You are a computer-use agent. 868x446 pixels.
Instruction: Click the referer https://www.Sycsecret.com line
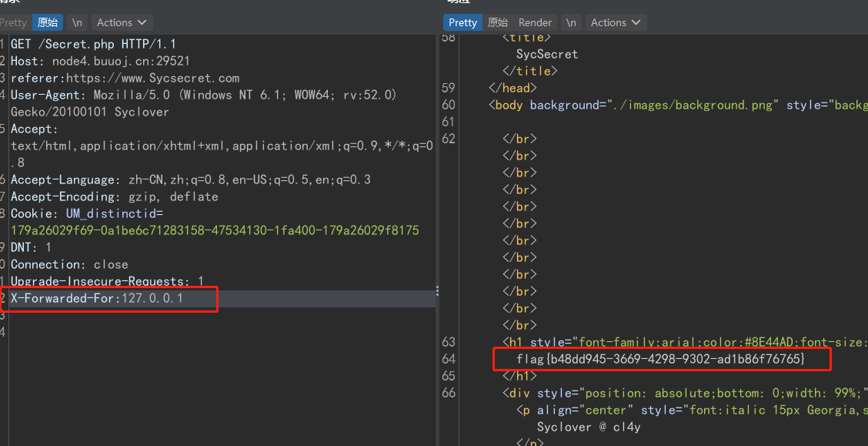click(x=125, y=78)
